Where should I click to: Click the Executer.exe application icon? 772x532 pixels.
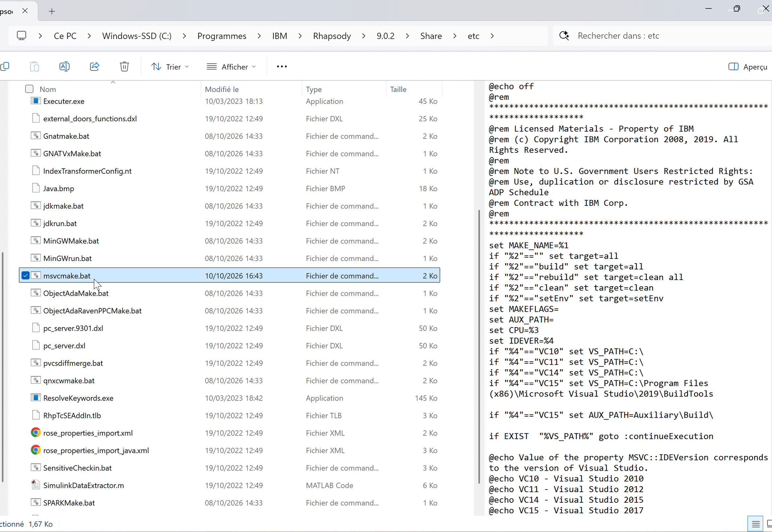click(36, 101)
